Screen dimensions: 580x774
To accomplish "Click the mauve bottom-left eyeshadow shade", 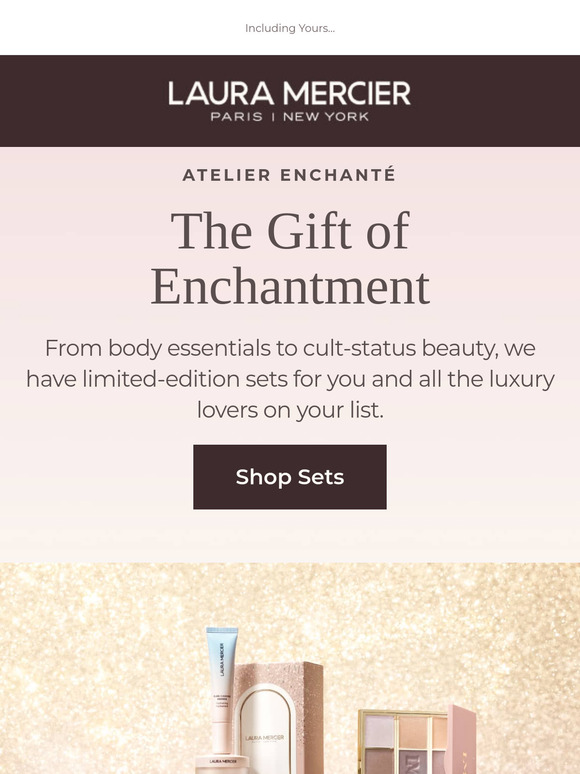I will [379, 762].
